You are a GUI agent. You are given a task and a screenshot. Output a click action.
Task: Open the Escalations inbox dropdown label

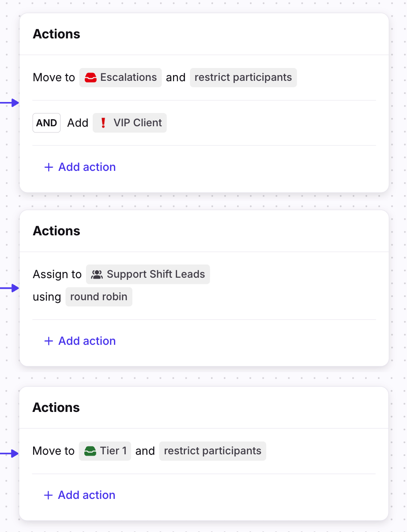pyautogui.click(x=128, y=78)
